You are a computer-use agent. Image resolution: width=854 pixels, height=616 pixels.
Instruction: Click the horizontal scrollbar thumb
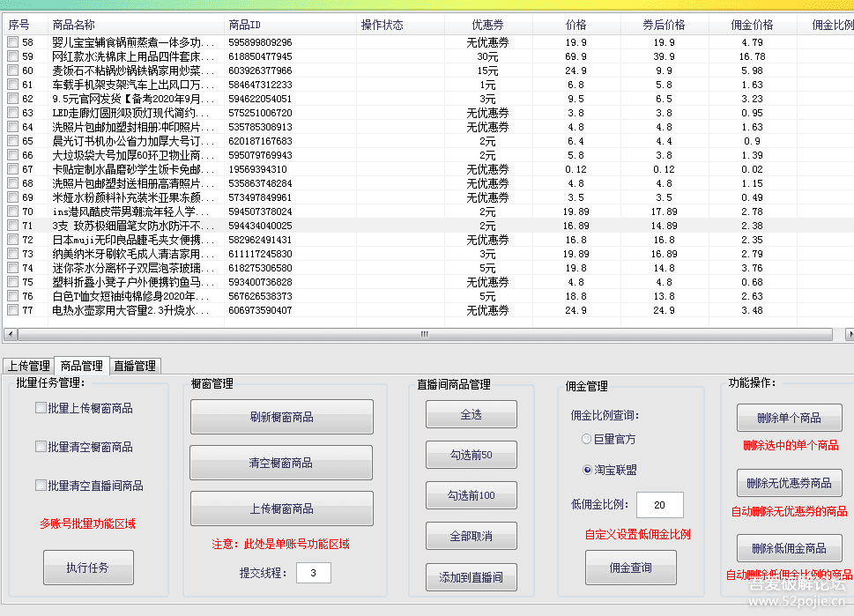(425, 334)
